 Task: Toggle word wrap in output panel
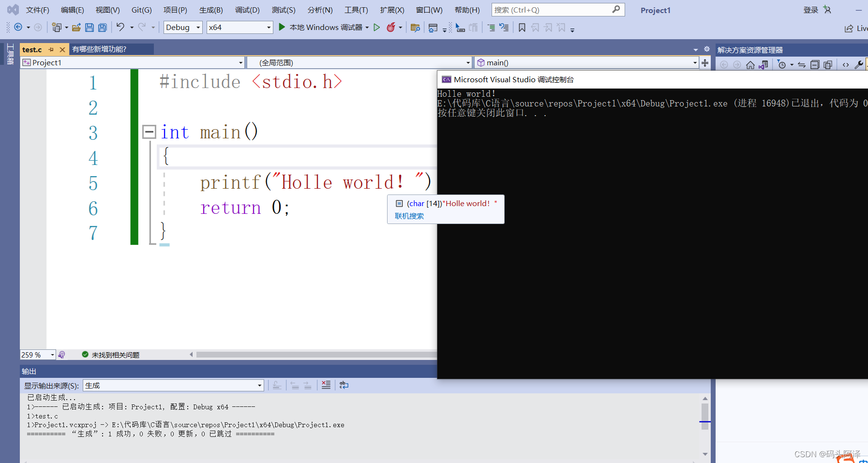tap(344, 385)
